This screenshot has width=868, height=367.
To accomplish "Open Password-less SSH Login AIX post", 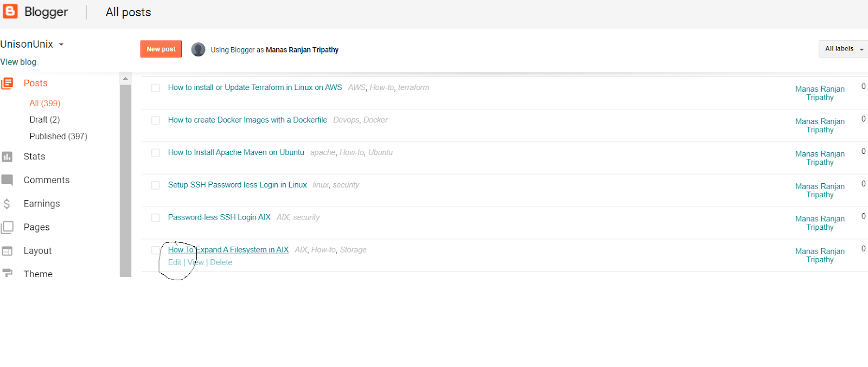I will pos(219,217).
